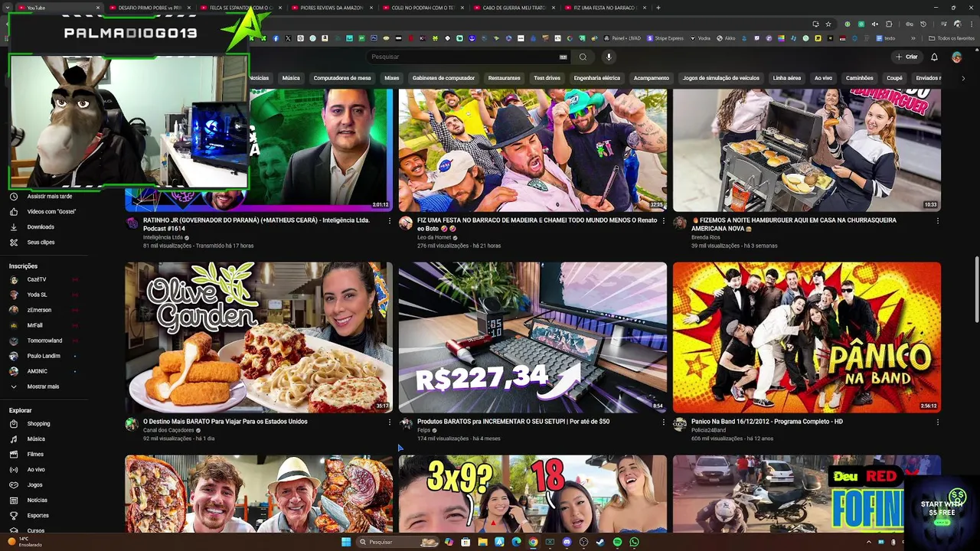The height and width of the screenshot is (551, 980).
Task: Select the Acampamento filter chip
Action: click(651, 78)
